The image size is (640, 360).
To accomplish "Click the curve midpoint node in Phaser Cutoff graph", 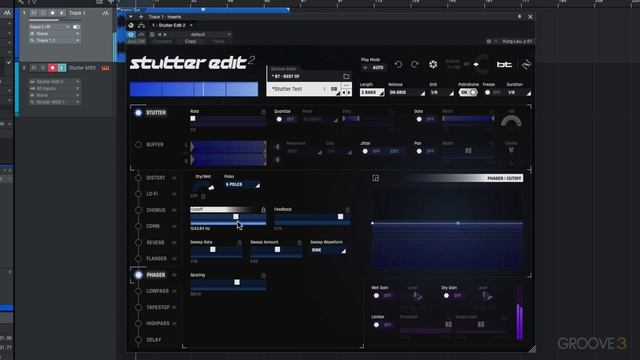I will pyautogui.click(x=458, y=223).
